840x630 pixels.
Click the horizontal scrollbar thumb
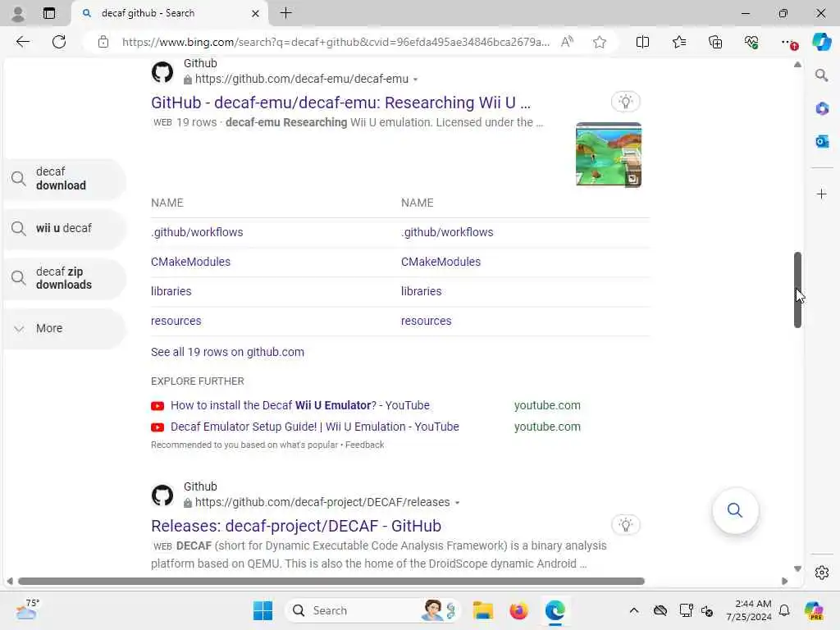(x=331, y=582)
